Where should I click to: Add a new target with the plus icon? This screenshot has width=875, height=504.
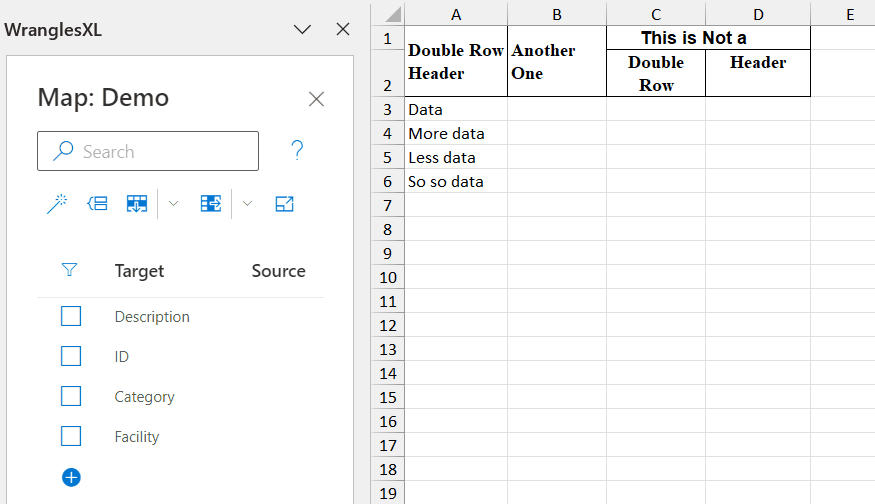click(x=71, y=477)
